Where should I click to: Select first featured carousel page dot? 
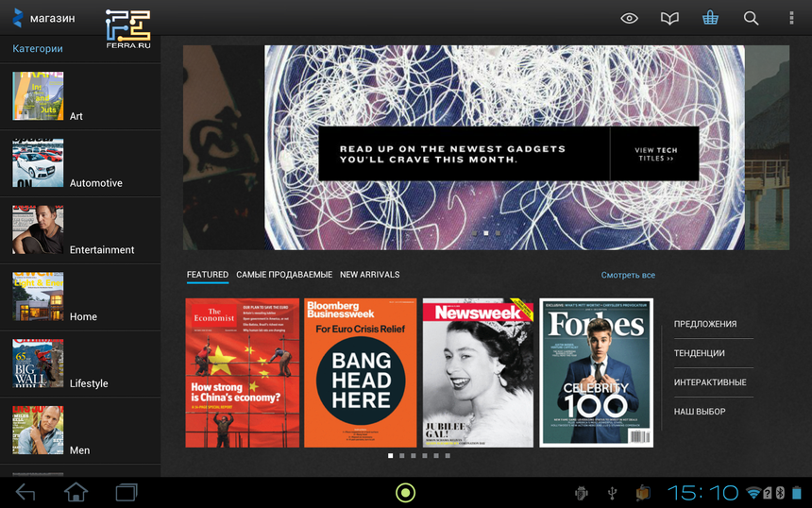tap(391, 456)
